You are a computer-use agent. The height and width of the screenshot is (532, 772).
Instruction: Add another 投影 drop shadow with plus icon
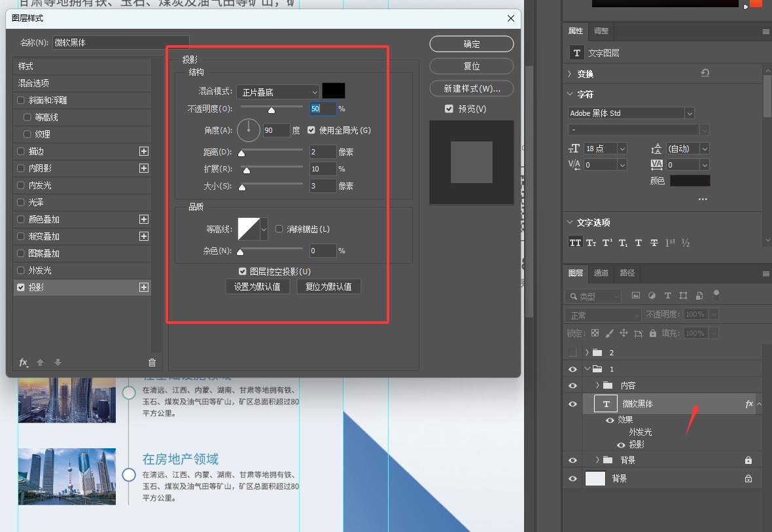(x=144, y=287)
